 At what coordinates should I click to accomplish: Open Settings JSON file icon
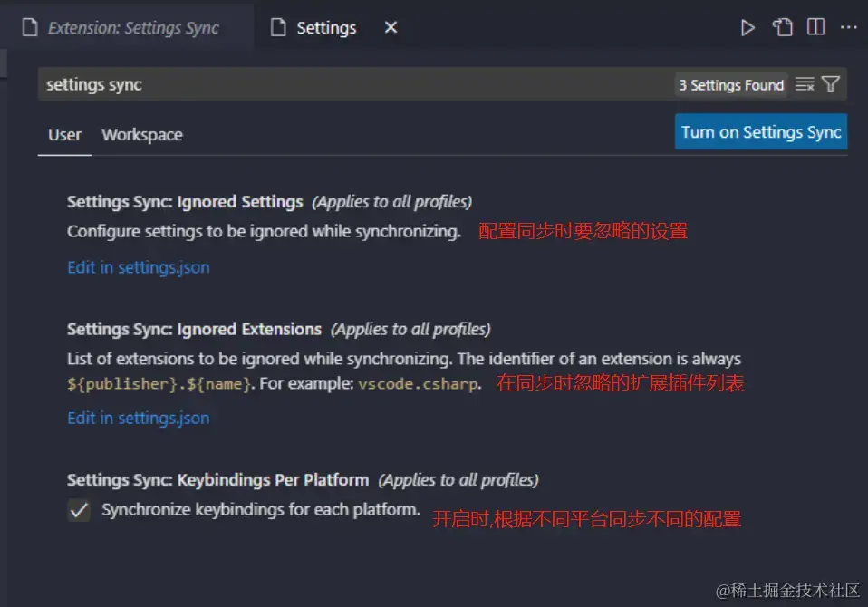point(782,27)
